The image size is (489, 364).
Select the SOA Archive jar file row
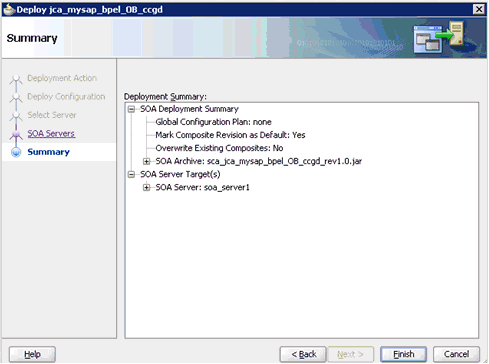click(x=259, y=161)
